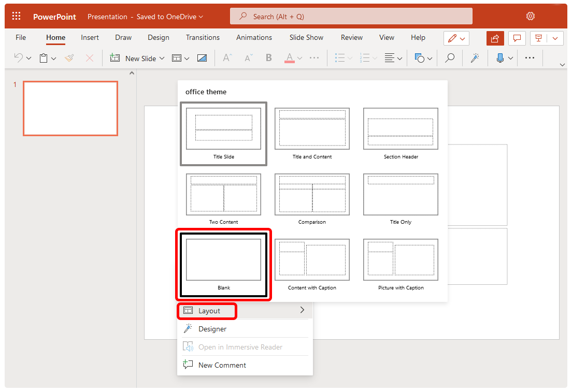Click the Numbering list icon

(365, 57)
